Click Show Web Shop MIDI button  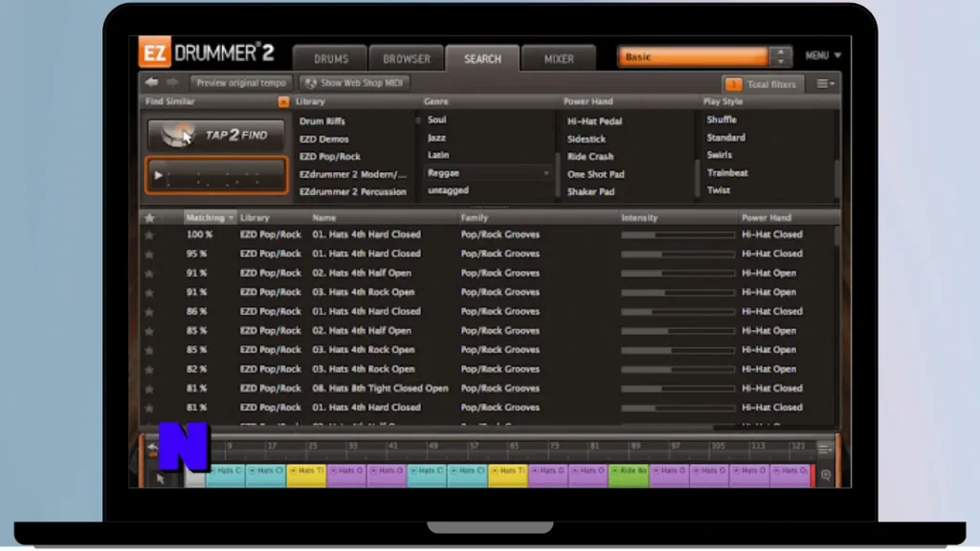[354, 83]
